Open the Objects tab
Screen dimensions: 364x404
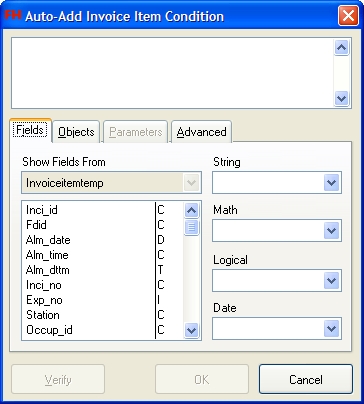pos(76,132)
